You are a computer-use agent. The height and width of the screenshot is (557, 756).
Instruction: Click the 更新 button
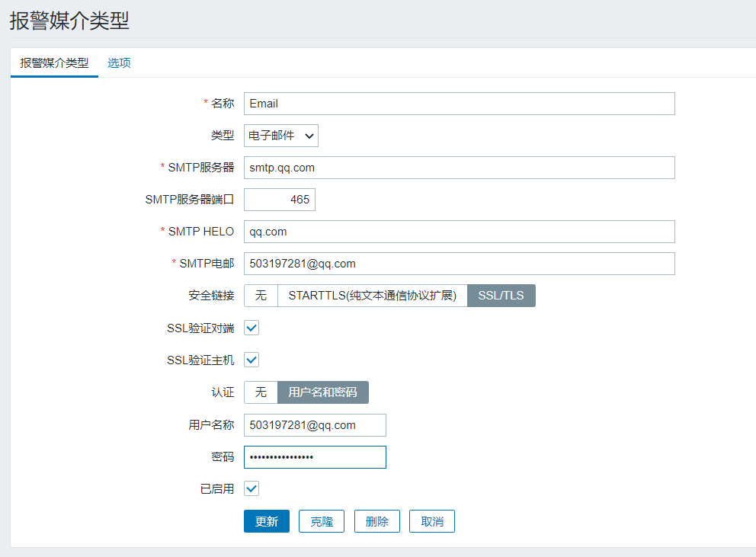(x=267, y=521)
